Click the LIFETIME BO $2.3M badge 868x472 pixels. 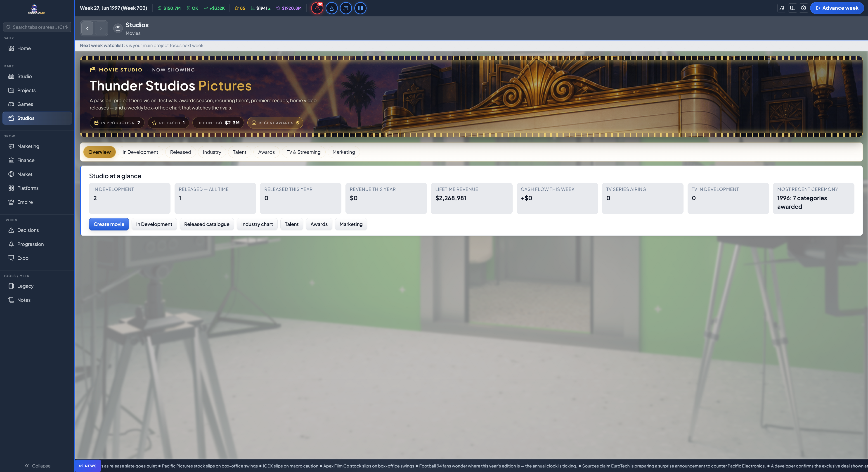218,123
